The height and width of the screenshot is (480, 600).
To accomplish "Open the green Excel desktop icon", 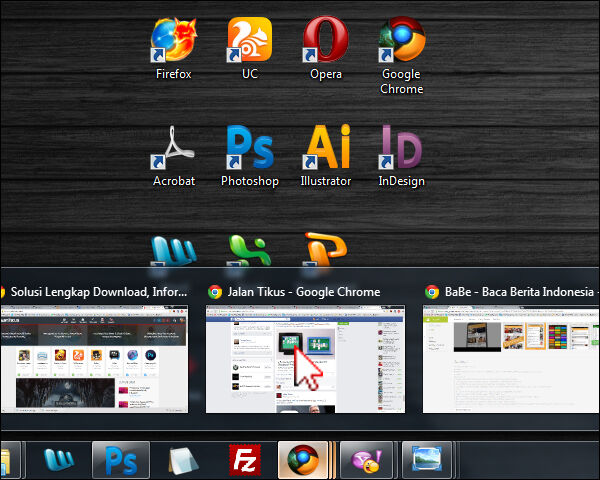I will 249,251.
